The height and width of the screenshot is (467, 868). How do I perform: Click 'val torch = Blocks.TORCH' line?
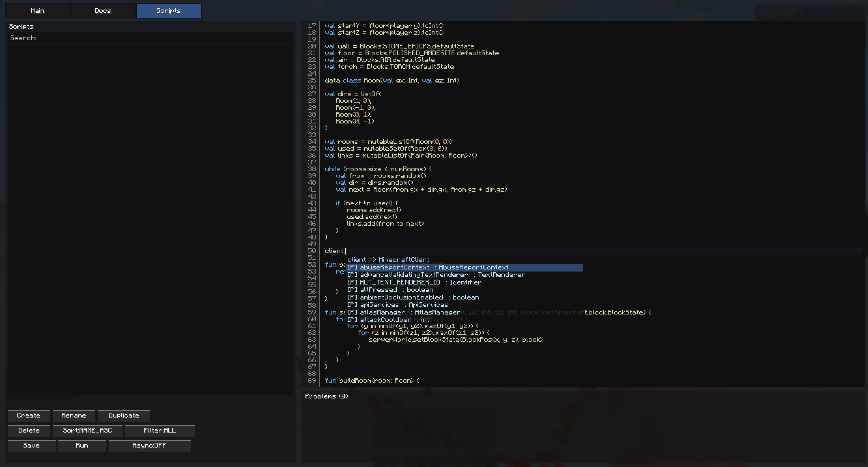pyautogui.click(x=389, y=67)
